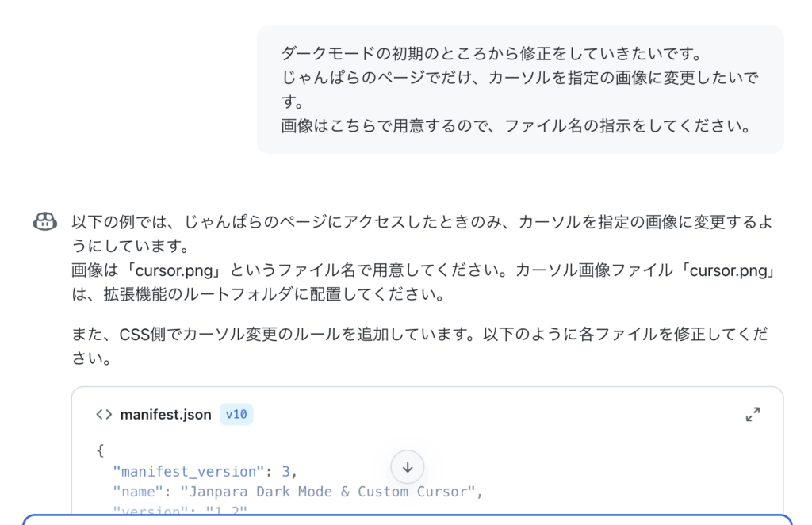Screen dimensions: 812x525
Task: Click the opening curly brace in code
Action: 101,450
